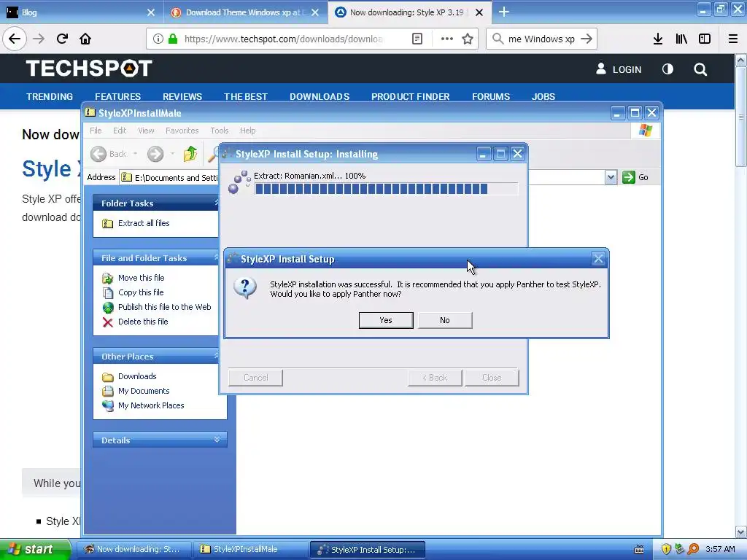Click No in StyleXP Install Setup dialog
Image resolution: width=747 pixels, height=560 pixels.
pyautogui.click(x=445, y=321)
